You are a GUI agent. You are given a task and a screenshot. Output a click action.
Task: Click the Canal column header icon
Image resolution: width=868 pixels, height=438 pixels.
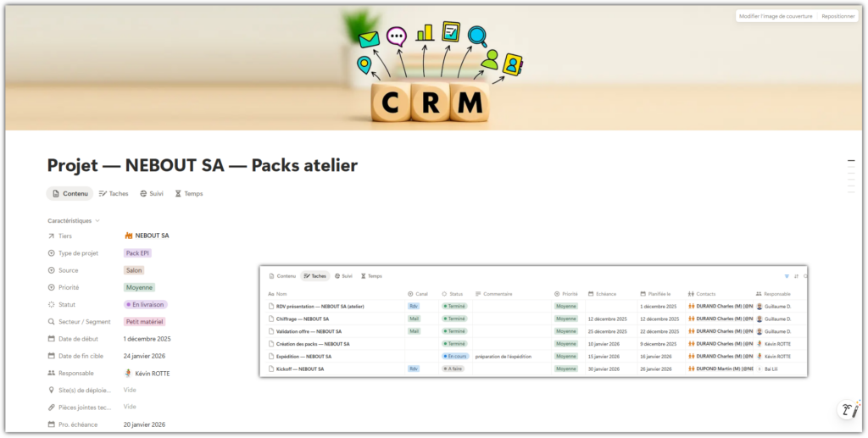tap(410, 294)
